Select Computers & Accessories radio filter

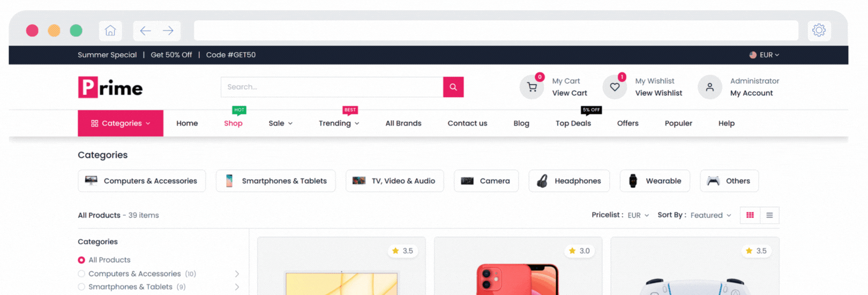[81, 274]
